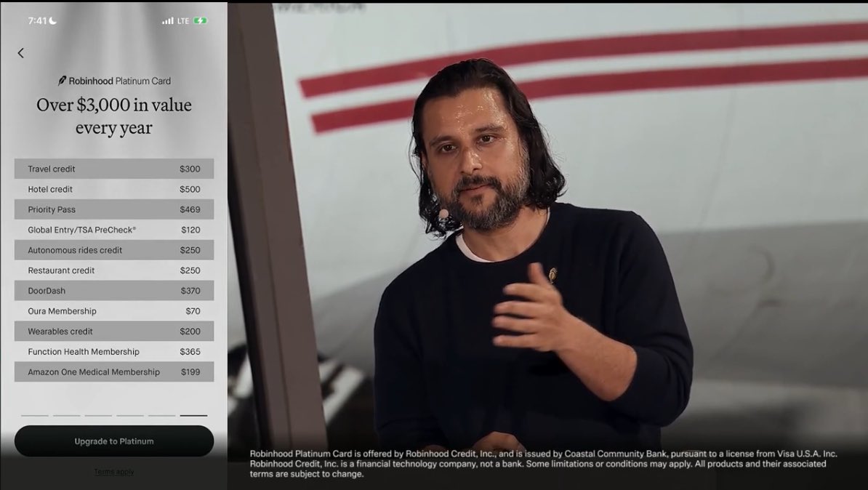
Task: Select the Function Health Membership row
Action: point(114,352)
